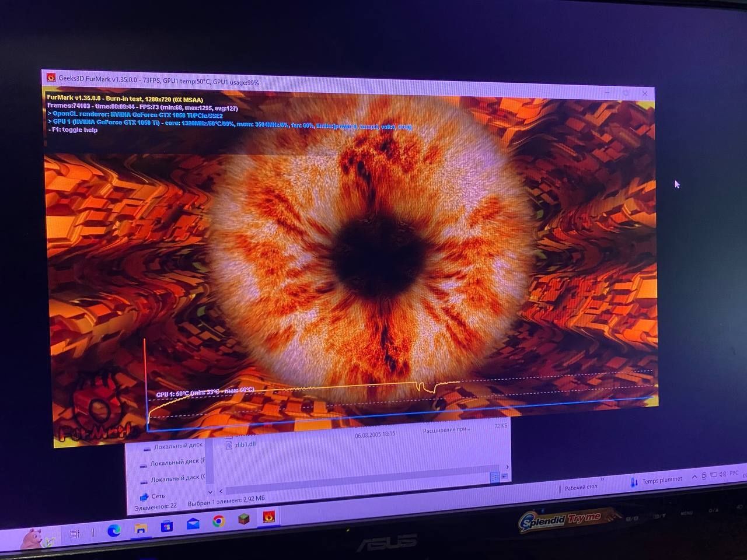Screen dimensions: 747x560
Task: Click the Frames counter overlay line
Action: click(142, 107)
